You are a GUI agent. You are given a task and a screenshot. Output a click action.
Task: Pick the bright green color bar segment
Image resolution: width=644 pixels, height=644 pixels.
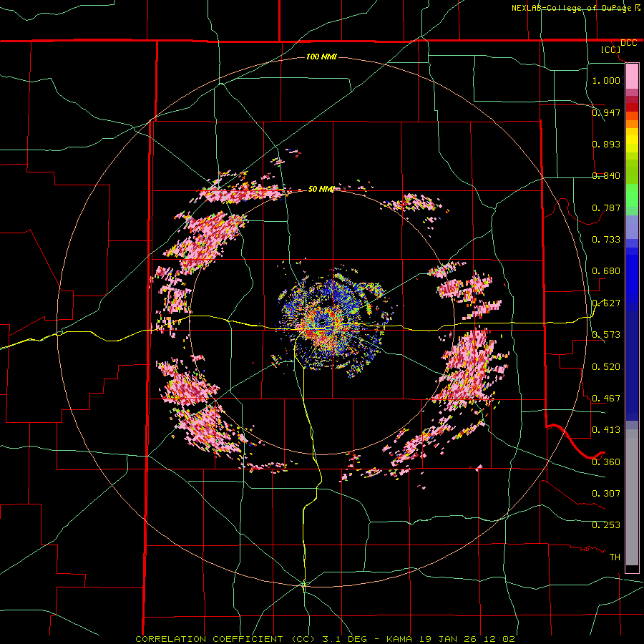click(632, 195)
